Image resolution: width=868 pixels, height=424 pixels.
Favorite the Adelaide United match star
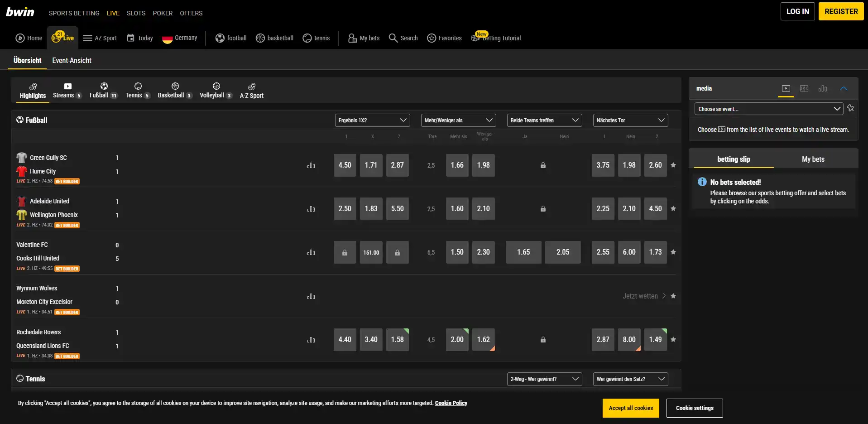point(673,209)
